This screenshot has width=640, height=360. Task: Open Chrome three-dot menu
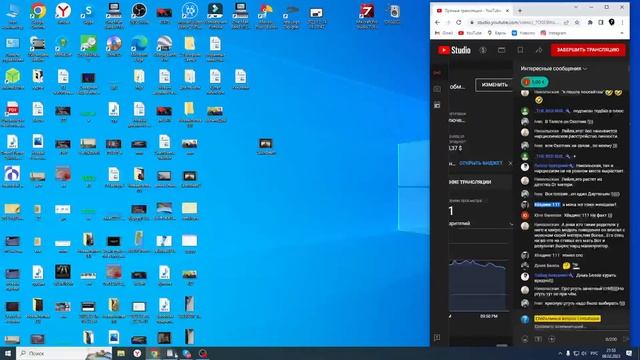click(x=622, y=22)
